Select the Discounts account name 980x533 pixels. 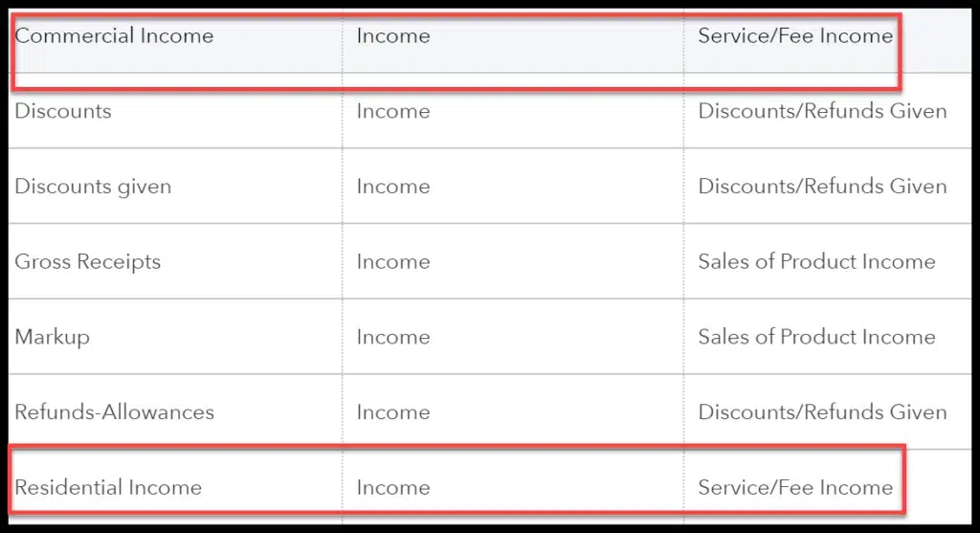click(62, 111)
